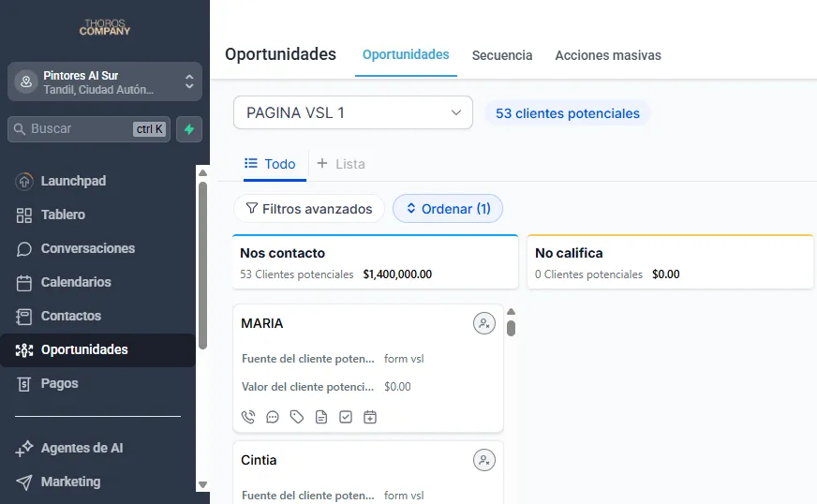Open Pagos in the sidebar

click(x=97, y=383)
